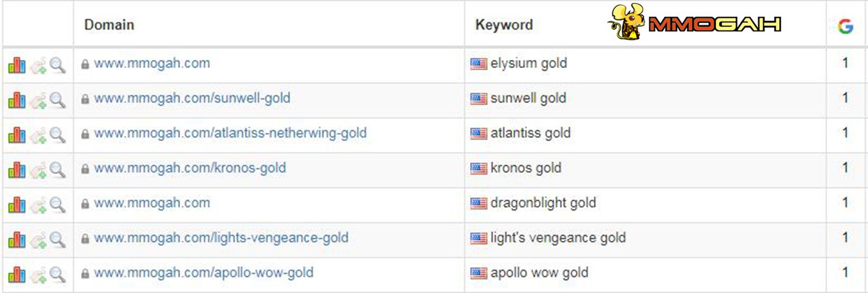This screenshot has height=293, width=868.
Task: Sort by Keyword column header
Action: 504,25
